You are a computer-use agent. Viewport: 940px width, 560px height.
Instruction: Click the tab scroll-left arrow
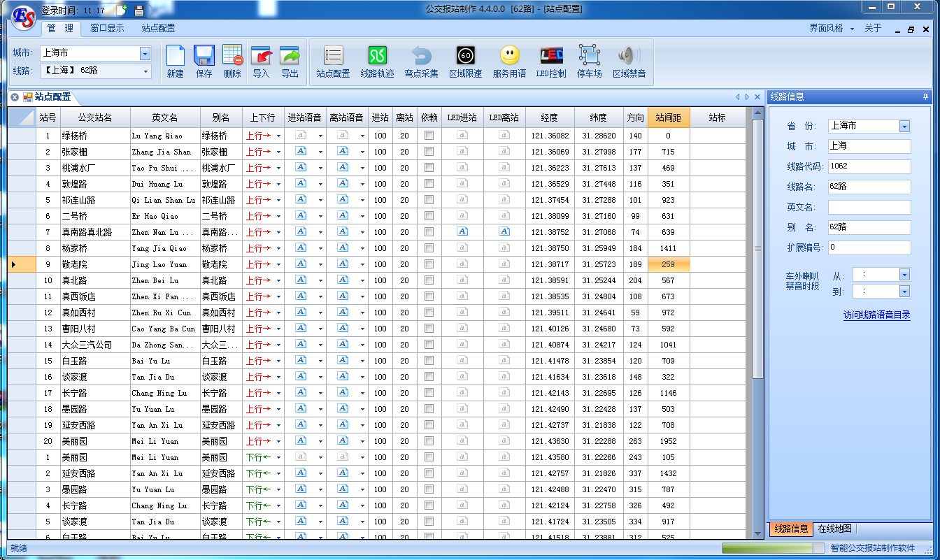pyautogui.click(x=737, y=97)
